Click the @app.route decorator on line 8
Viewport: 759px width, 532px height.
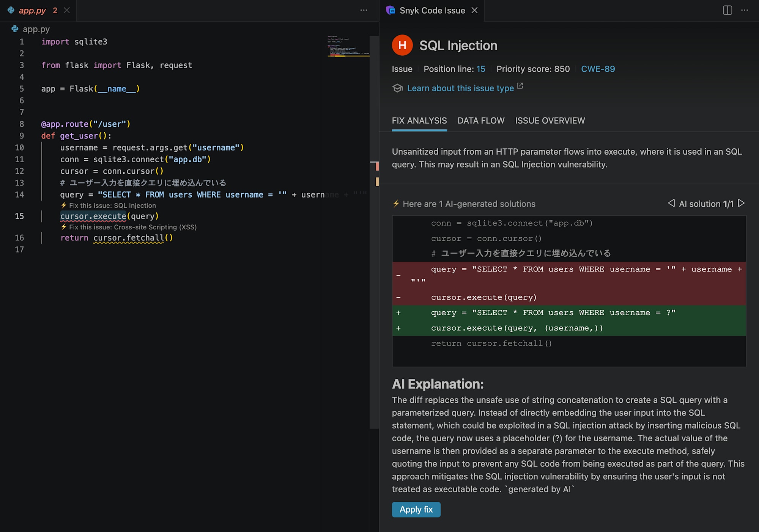[86, 124]
